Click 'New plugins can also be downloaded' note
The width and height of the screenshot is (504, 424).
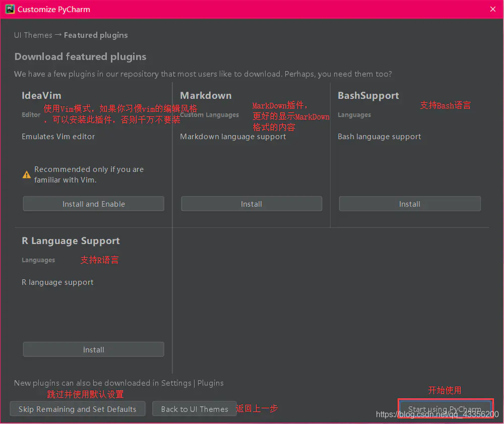[x=118, y=383]
